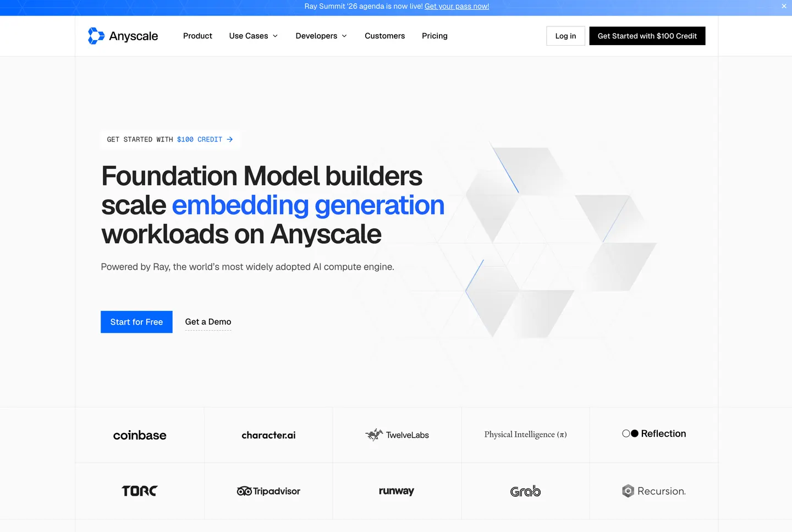Click the Grab logo

point(525,491)
